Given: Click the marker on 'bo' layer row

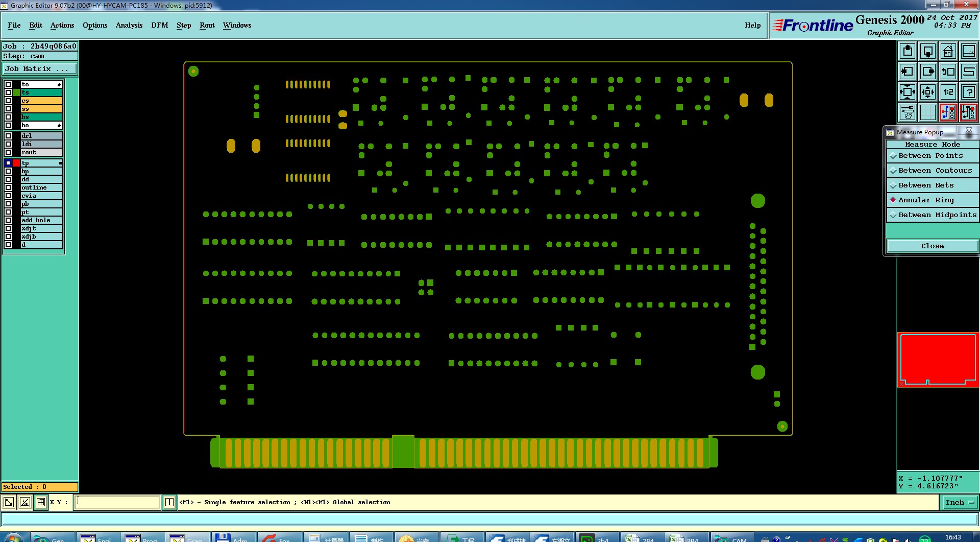Looking at the screenshot, I should tap(59, 125).
